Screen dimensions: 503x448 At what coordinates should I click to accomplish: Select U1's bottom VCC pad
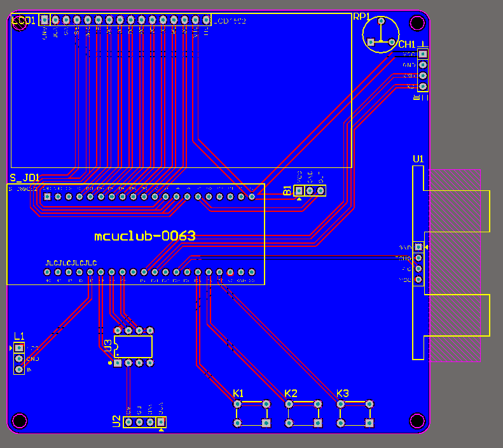coord(418,279)
